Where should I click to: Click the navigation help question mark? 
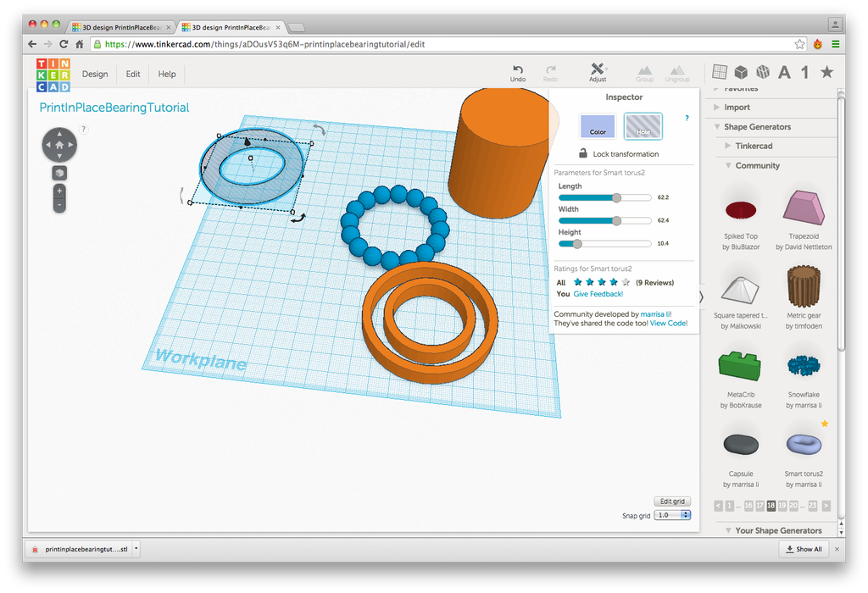pos(84,129)
